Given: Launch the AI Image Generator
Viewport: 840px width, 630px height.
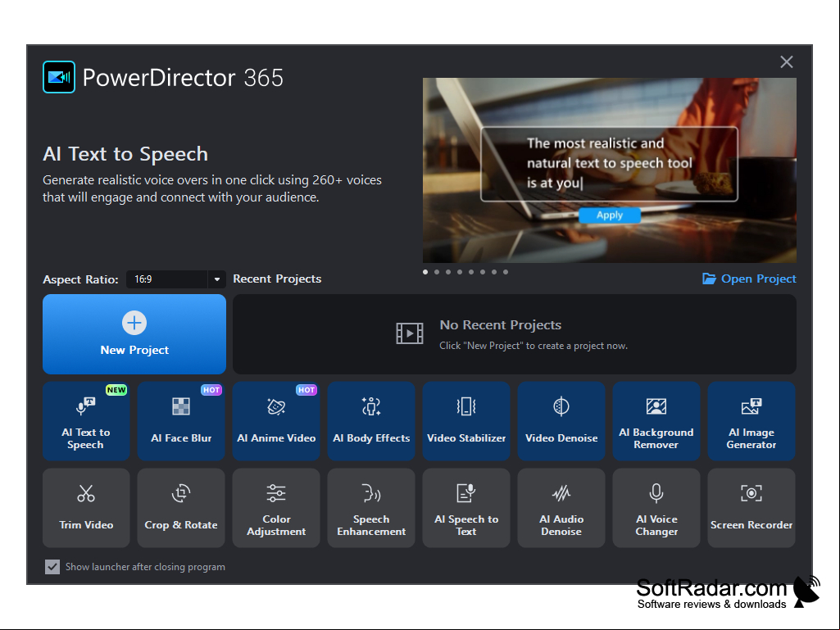Looking at the screenshot, I should (x=751, y=421).
